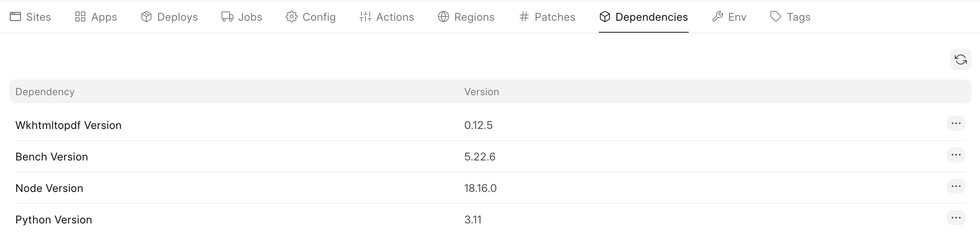Click the Python Version row label
This screenshot has width=980, height=238.
coord(54,220)
